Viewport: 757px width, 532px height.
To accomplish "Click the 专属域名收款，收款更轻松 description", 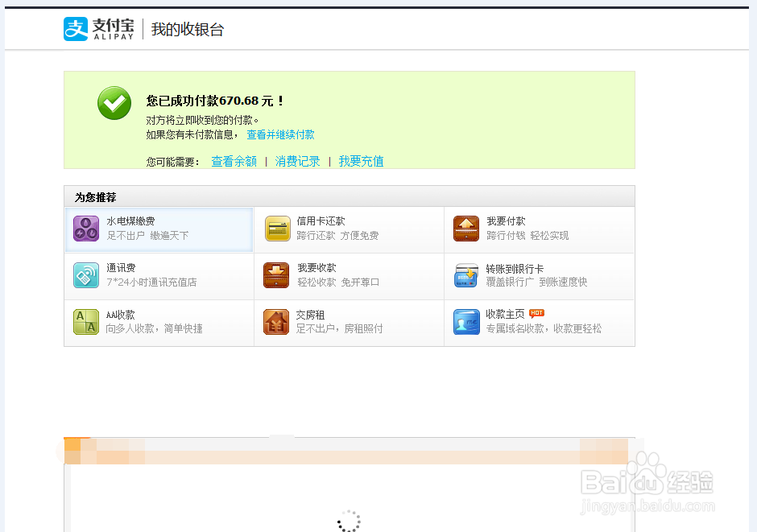I will 544,328.
